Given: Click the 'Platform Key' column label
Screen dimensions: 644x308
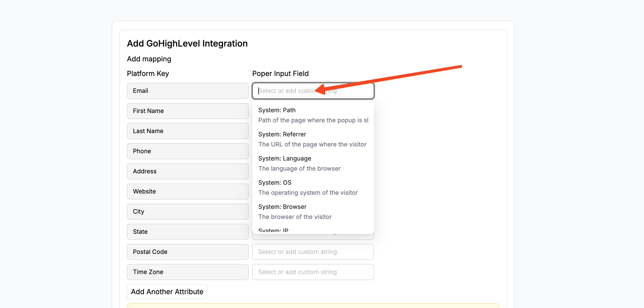Looking at the screenshot, I should pos(148,73).
